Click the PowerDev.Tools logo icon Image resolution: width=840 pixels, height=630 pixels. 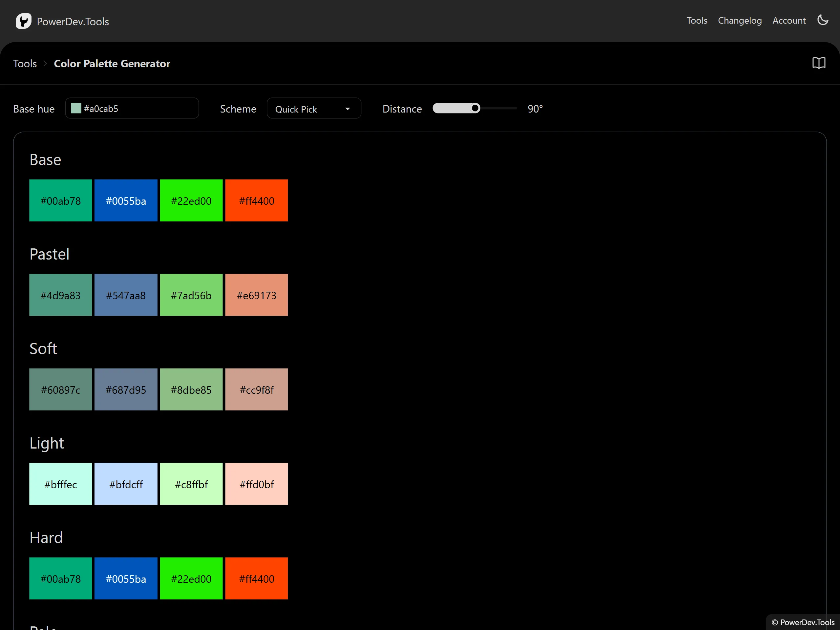(x=24, y=21)
